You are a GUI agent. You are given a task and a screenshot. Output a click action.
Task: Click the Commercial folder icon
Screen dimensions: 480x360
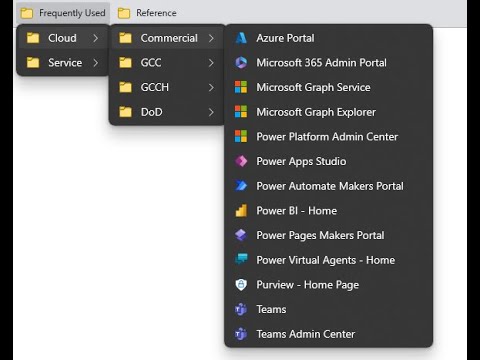(x=125, y=38)
